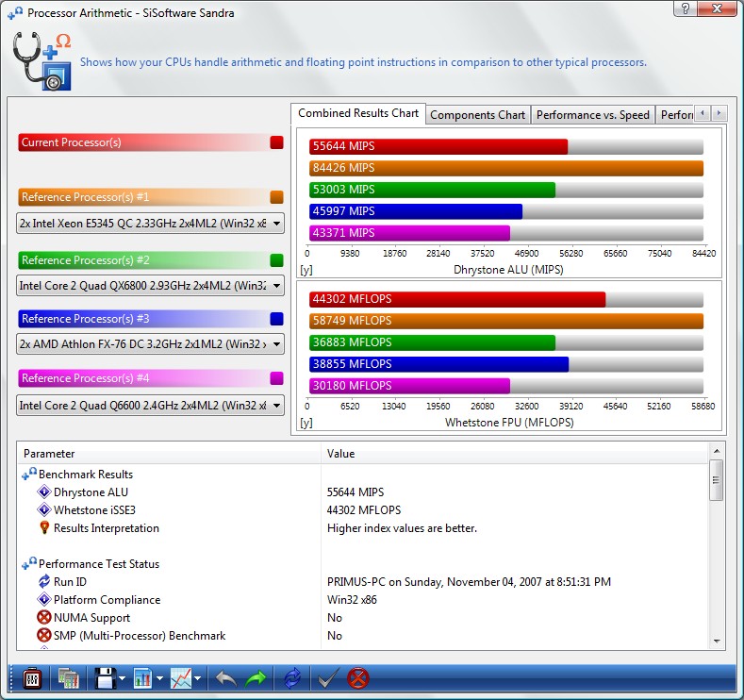
Task: Click the red cancel X icon in the toolbar
Action: click(357, 678)
